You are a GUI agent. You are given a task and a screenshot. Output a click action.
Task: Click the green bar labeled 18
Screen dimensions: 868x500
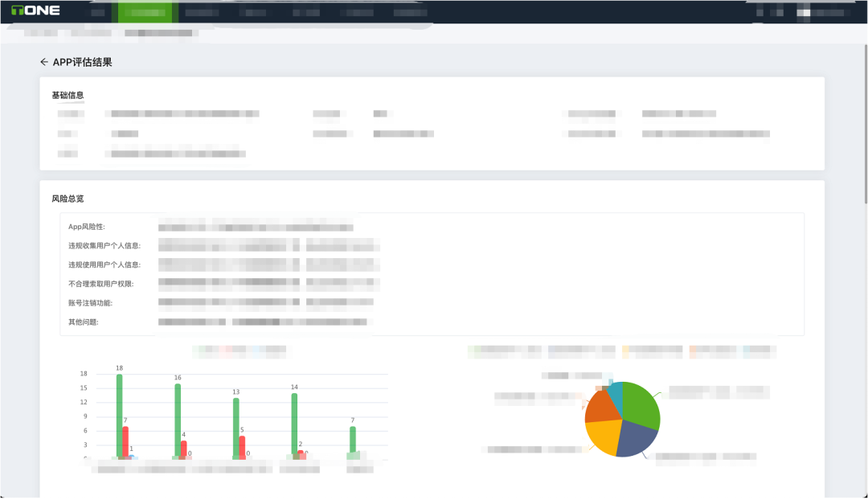119,416
